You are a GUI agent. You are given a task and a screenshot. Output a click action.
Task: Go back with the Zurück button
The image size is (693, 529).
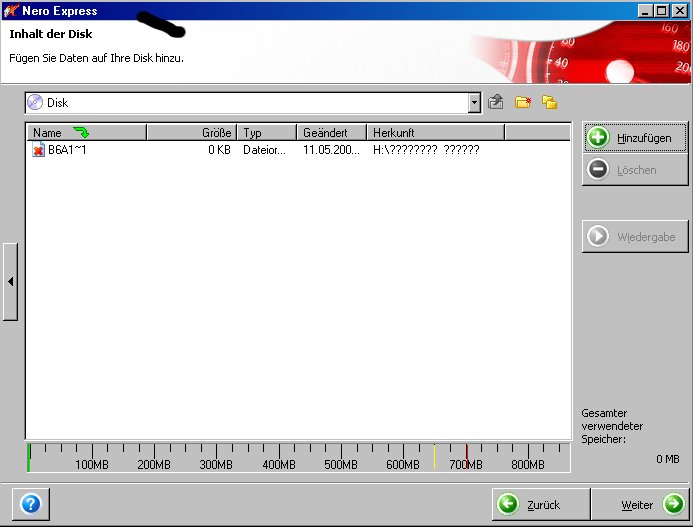pos(541,504)
